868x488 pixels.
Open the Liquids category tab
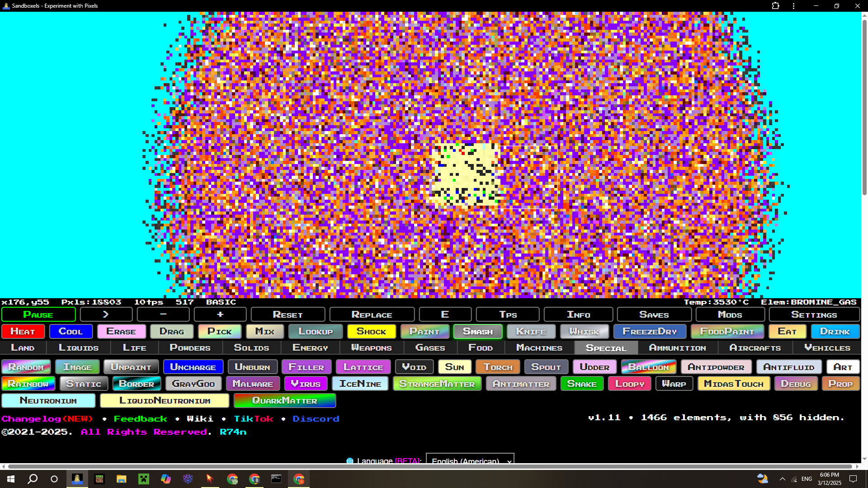pos(79,348)
